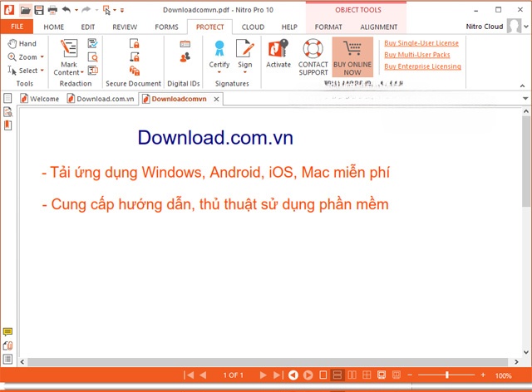Click the top Secure Document padlock icon
Image resolution: width=532 pixels, height=392 pixels.
135,43
